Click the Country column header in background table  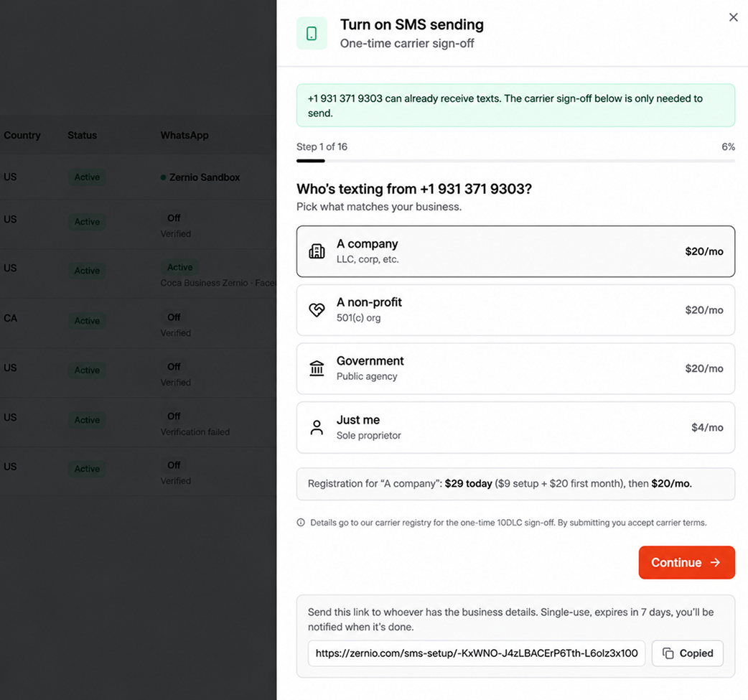pos(22,136)
